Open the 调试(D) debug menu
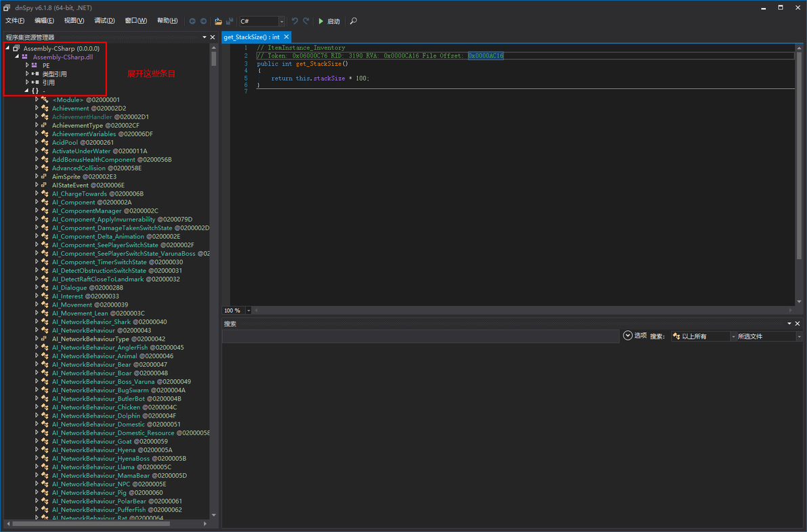Image resolution: width=807 pixels, height=532 pixels. point(104,21)
